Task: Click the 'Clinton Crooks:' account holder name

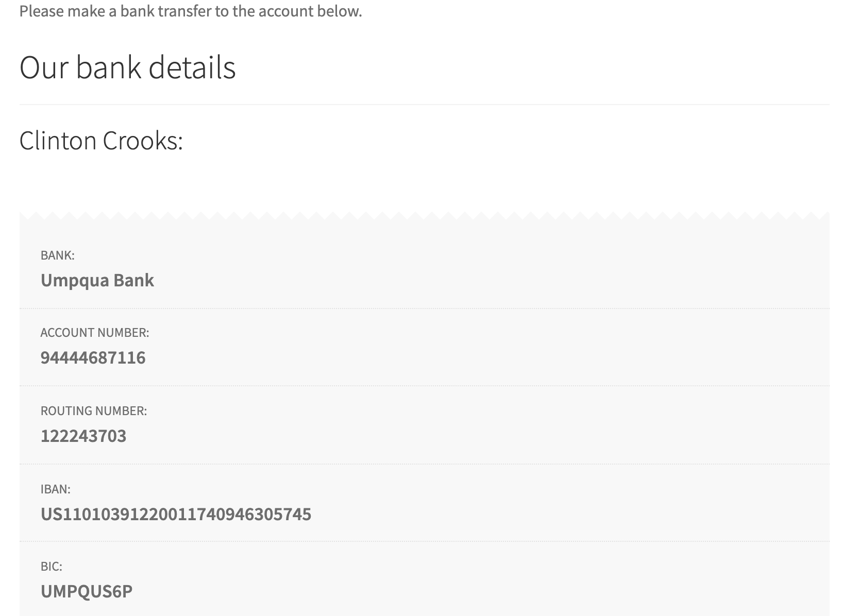Action: (x=101, y=141)
